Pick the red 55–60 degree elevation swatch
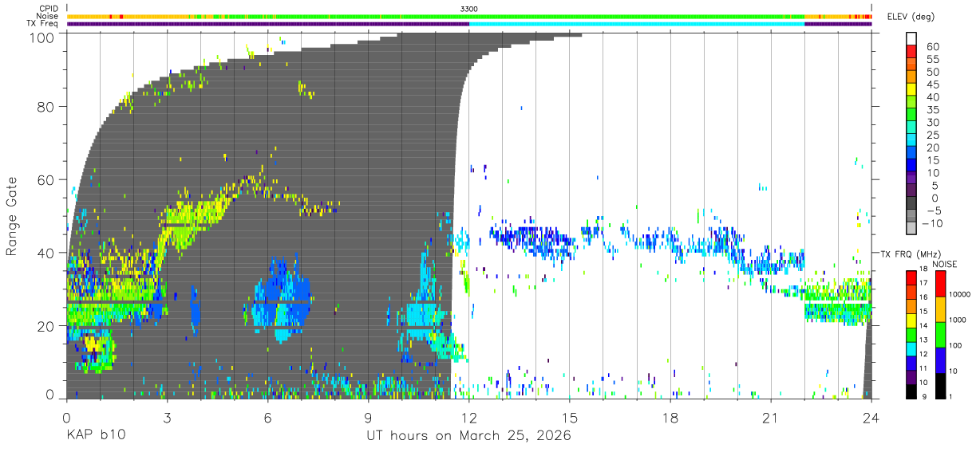The width and height of the screenshot is (980, 452). point(911,52)
